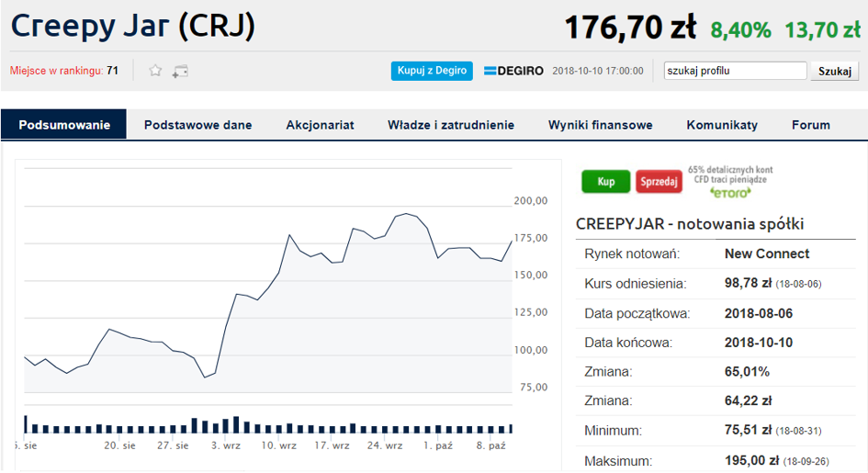This screenshot has width=868, height=473.
Task: Click the 3. wrz x-axis date label
Action: pyautogui.click(x=226, y=445)
